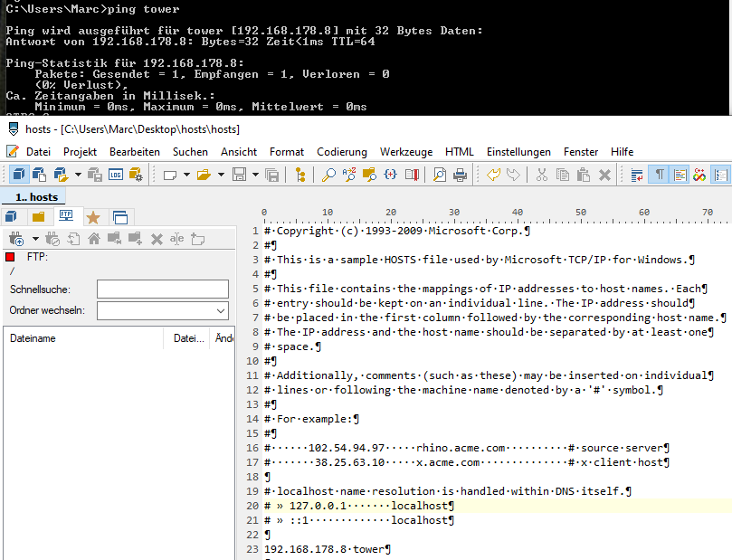
Task: Click the curly braces {+} icon
Action: point(390,175)
